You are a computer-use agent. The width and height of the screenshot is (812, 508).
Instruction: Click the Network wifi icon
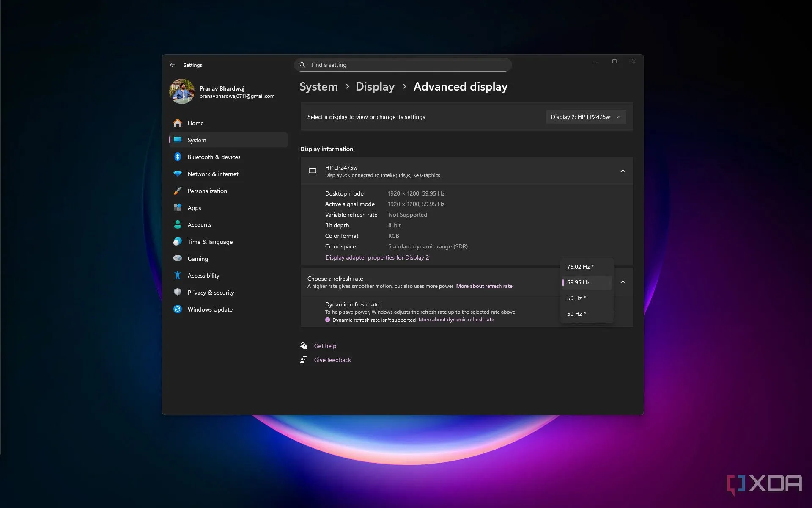(178, 174)
